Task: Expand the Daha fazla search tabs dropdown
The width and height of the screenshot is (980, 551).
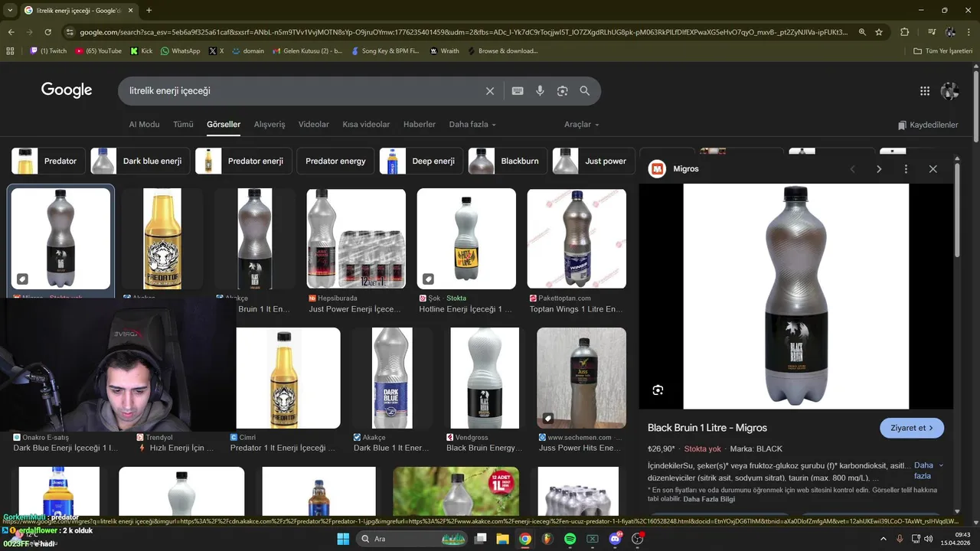Action: pos(472,125)
